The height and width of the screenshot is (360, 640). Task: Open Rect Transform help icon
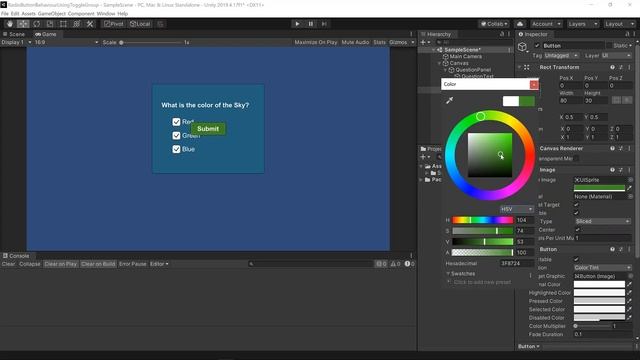pyautogui.click(x=612, y=67)
